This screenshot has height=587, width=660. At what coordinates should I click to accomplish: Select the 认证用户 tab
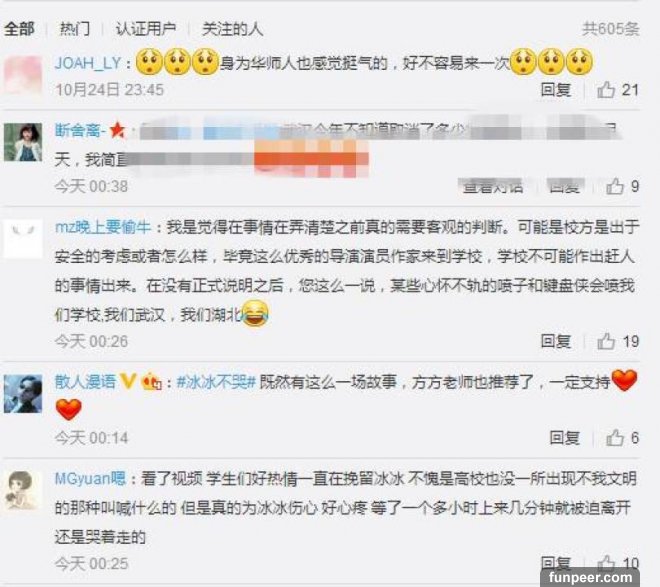146,29
